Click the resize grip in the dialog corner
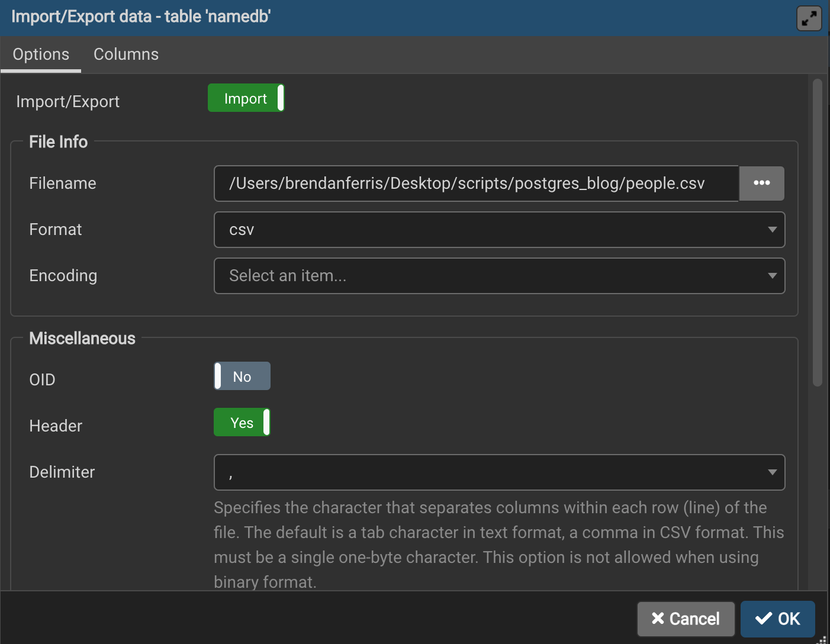 (x=822, y=639)
